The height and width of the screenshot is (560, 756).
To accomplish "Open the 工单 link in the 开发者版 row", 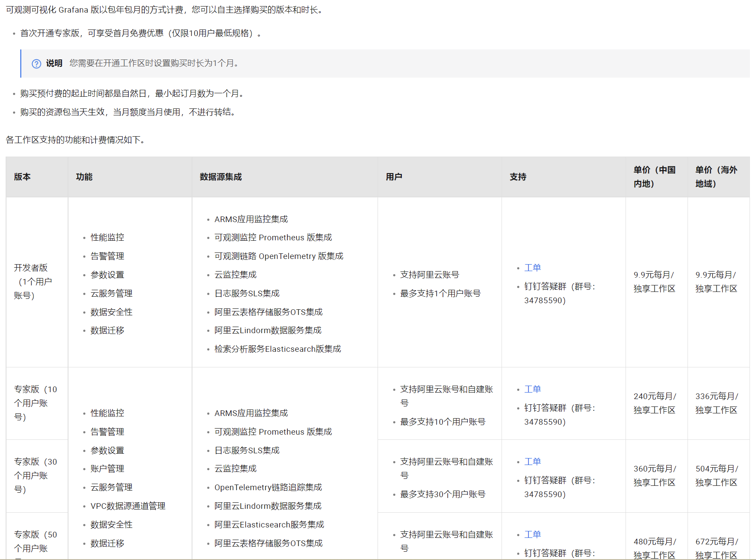I will [532, 268].
